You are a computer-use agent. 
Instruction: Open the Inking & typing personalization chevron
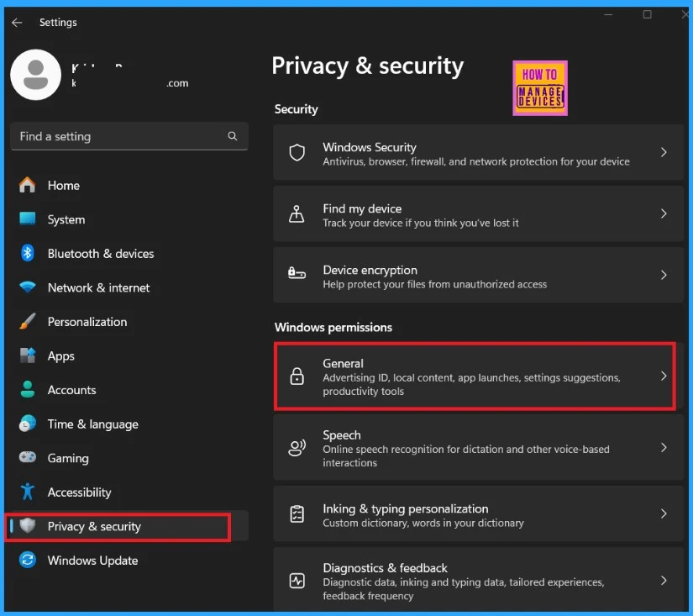click(x=664, y=514)
